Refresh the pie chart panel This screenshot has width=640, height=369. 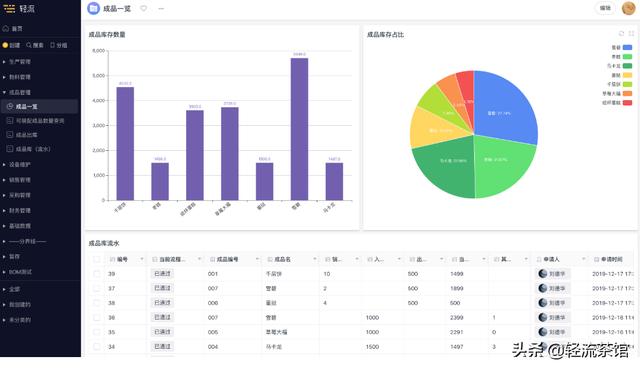[x=621, y=33]
